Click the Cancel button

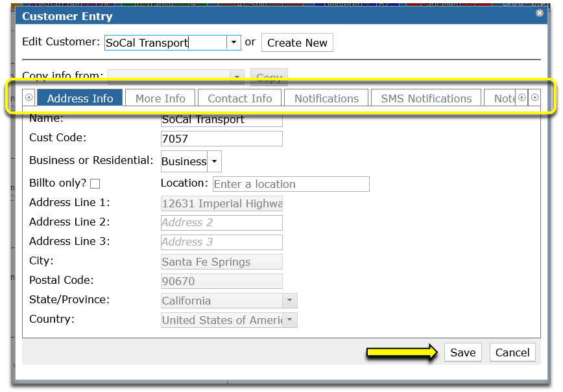[x=512, y=352]
